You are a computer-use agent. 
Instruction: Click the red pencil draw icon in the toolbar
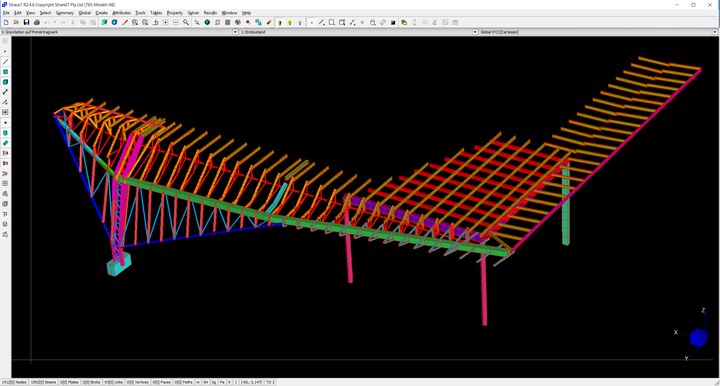[124, 22]
